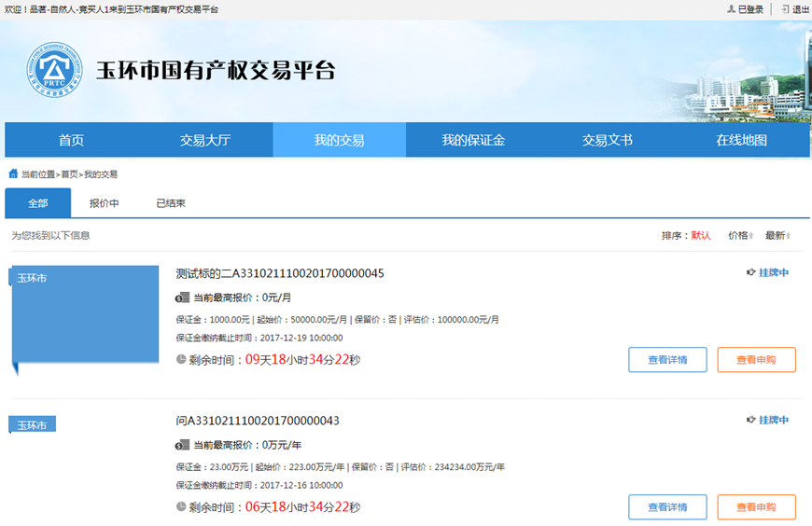Select the 默认 sort order
The height and width of the screenshot is (526, 812).
coord(701,236)
